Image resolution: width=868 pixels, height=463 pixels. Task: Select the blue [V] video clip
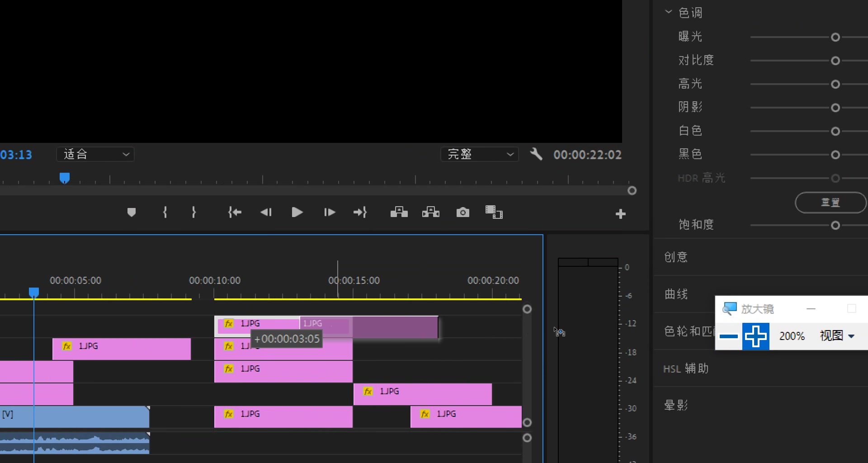(x=75, y=417)
